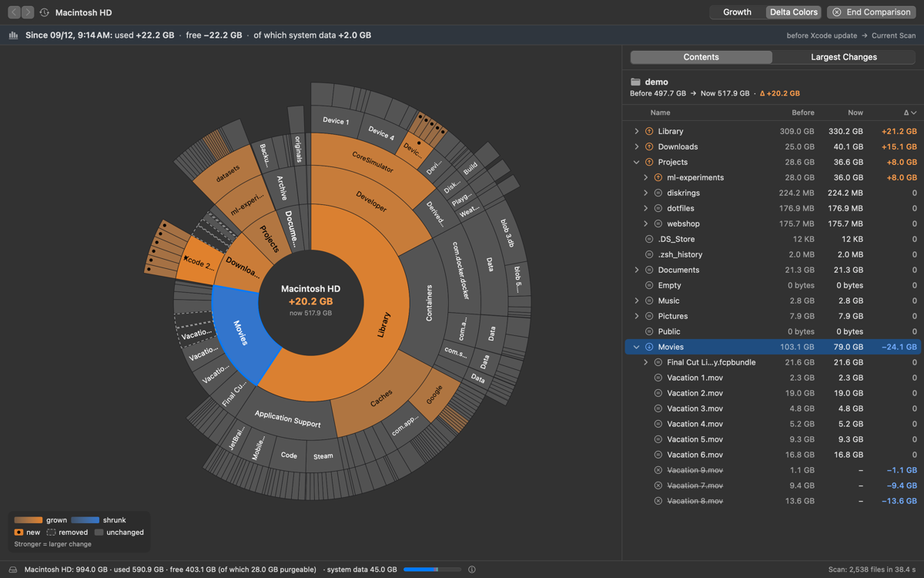The height and width of the screenshot is (578, 924).
Task: Click the removed icon beside Vacation 9.mov
Action: coord(658,470)
